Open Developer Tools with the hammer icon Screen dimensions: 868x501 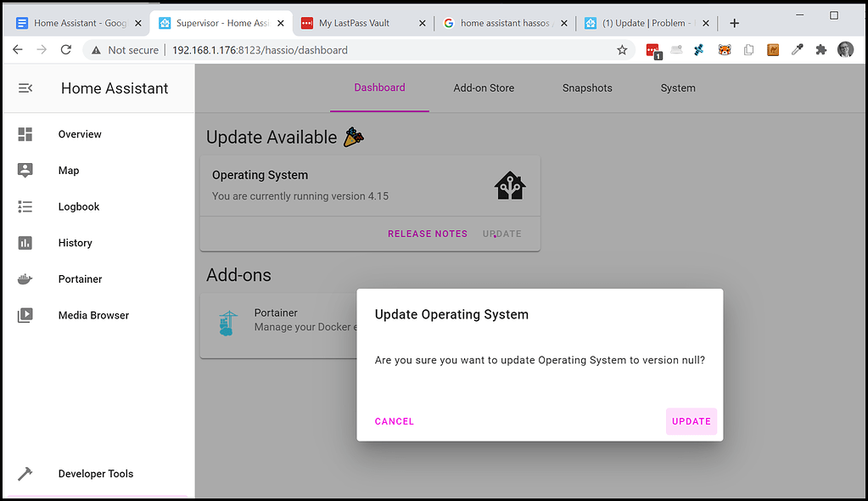[x=25, y=474]
